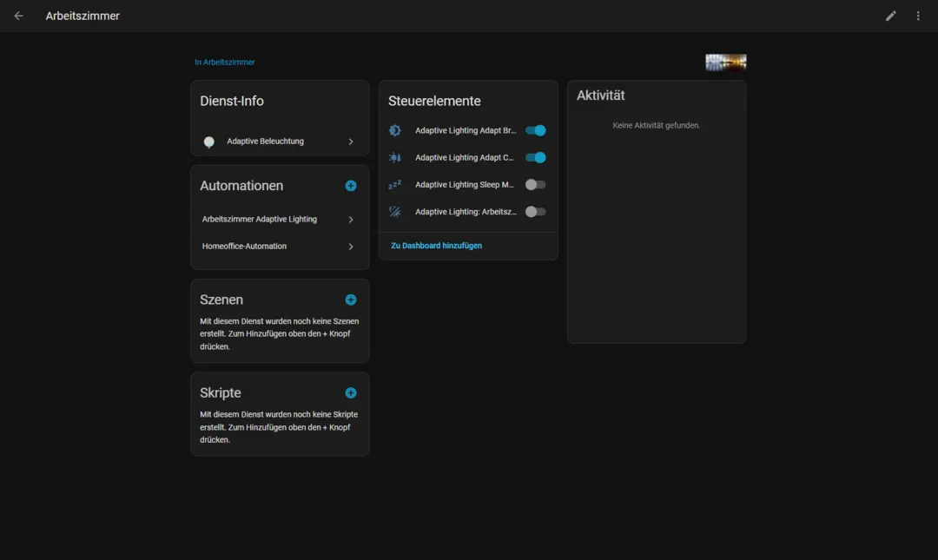Open the edit pencil icon in the toolbar
The width and height of the screenshot is (938, 560).
pyautogui.click(x=890, y=16)
